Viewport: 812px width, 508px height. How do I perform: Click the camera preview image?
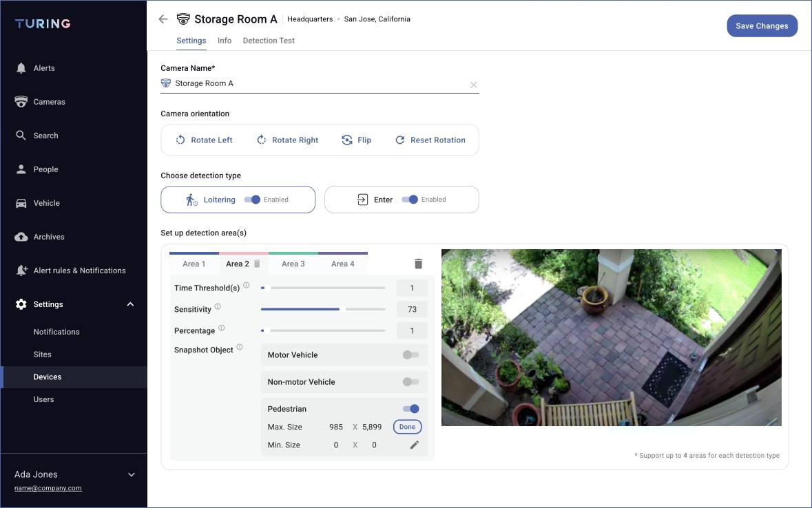pos(611,337)
